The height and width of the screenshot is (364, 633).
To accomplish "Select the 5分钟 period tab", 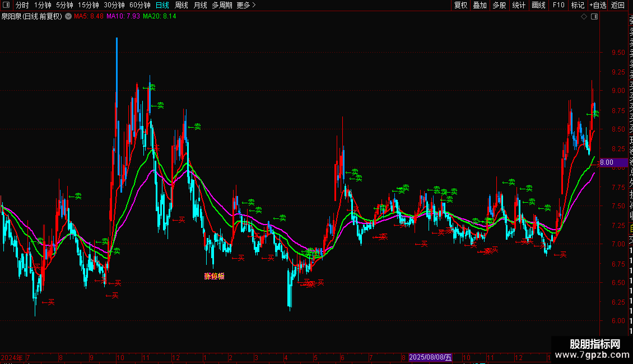I will pos(64,5).
